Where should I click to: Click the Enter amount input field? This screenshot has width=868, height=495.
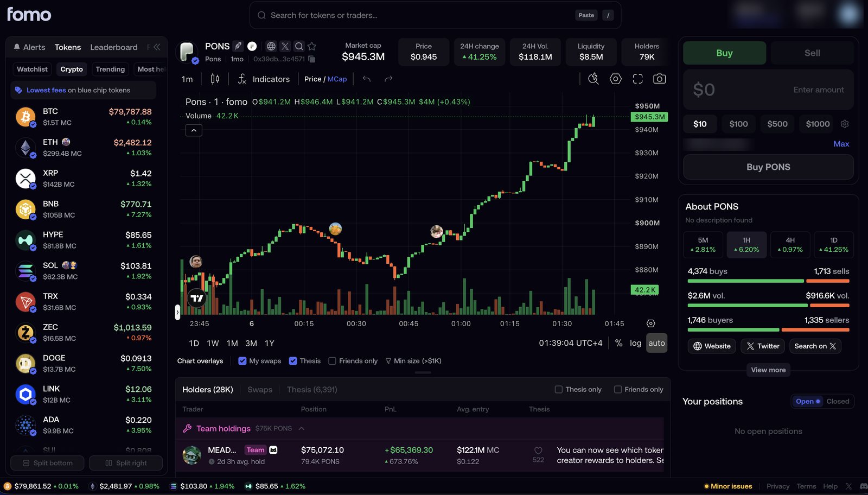point(768,90)
